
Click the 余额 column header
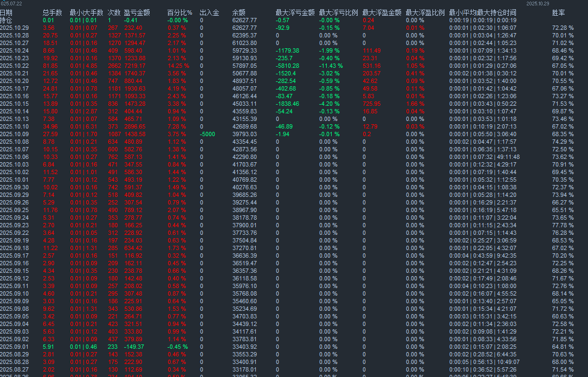[x=238, y=13]
